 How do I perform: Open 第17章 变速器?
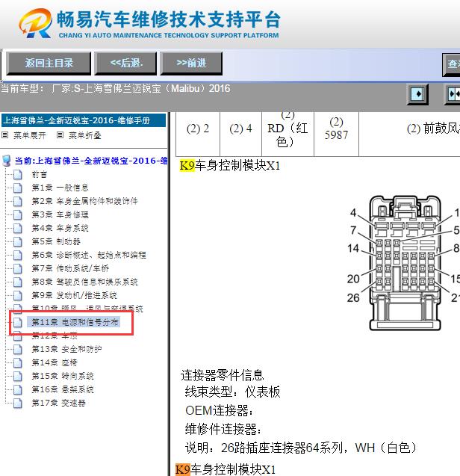(x=58, y=403)
